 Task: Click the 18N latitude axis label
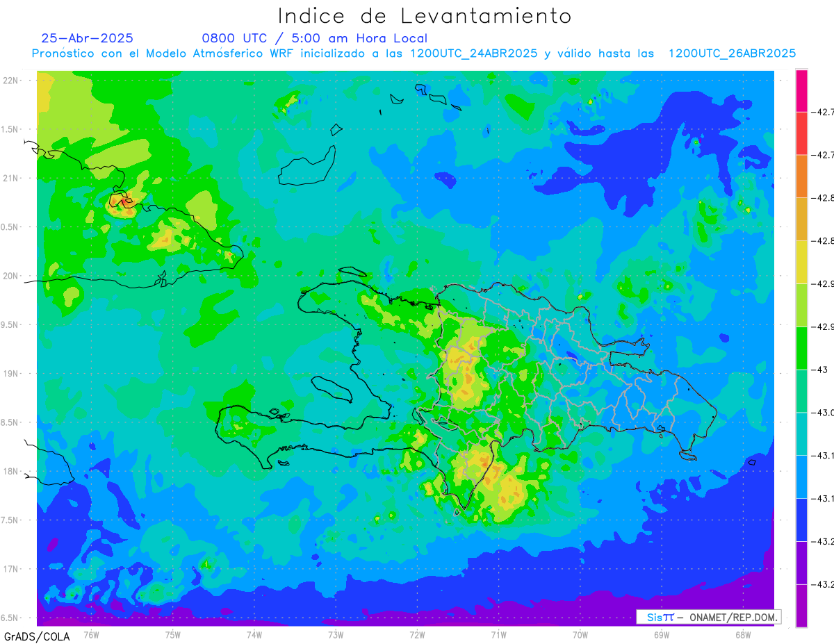coord(11,471)
